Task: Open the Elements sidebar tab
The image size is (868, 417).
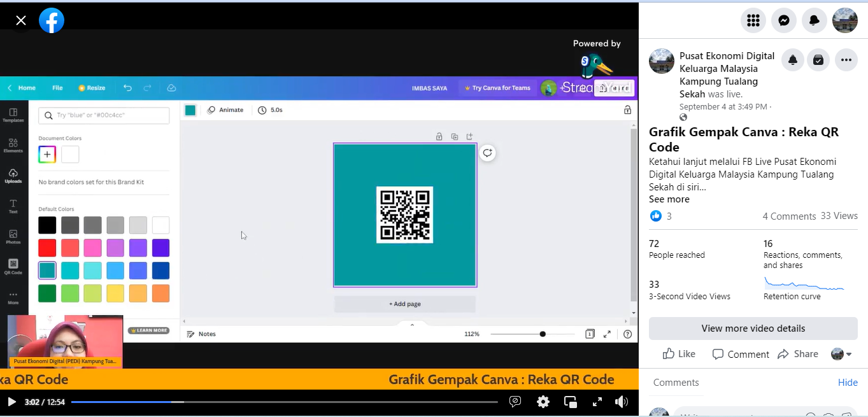Action: coord(13,146)
